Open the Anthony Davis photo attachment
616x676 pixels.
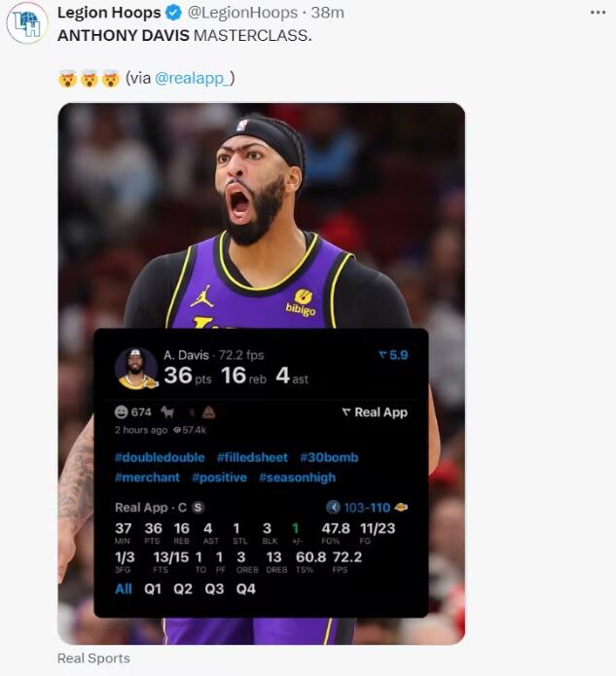tap(262, 216)
